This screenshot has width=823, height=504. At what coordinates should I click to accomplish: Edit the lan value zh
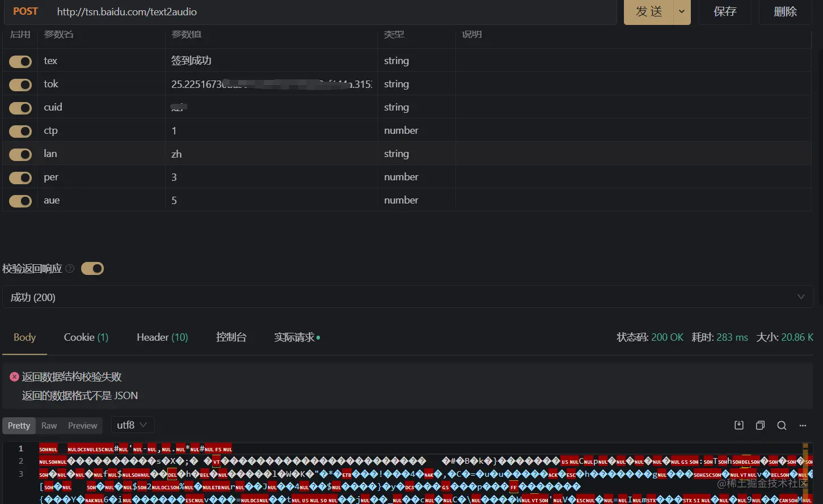272,154
